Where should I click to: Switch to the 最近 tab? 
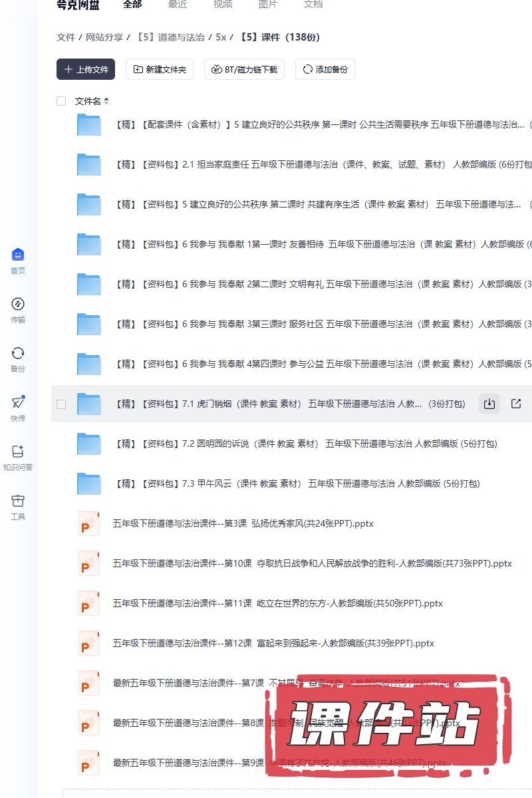(178, 4)
